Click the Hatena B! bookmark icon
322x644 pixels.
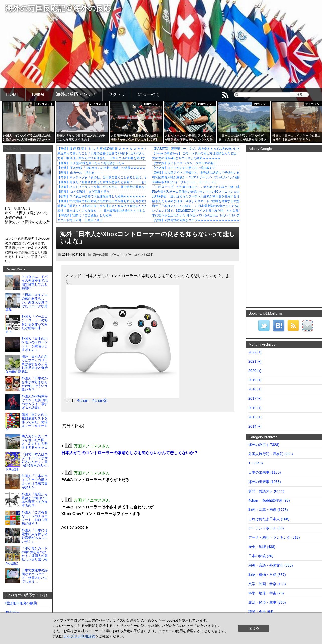click(x=279, y=326)
